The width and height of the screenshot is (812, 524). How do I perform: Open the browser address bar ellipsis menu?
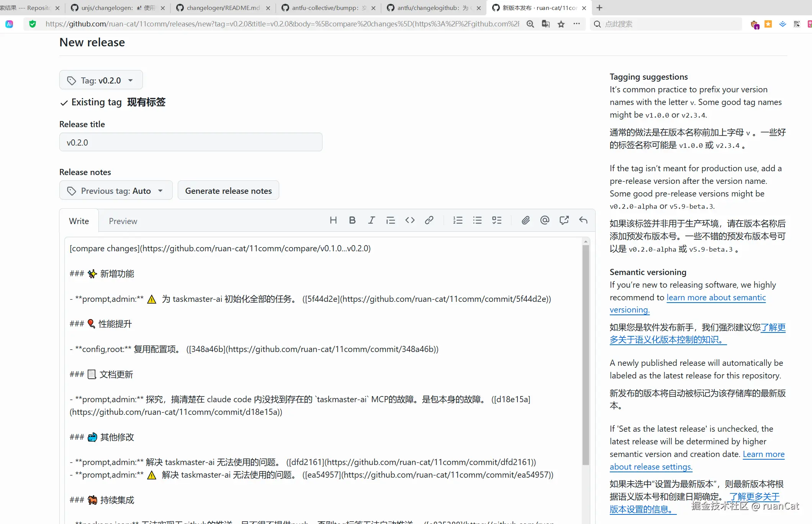576,24
